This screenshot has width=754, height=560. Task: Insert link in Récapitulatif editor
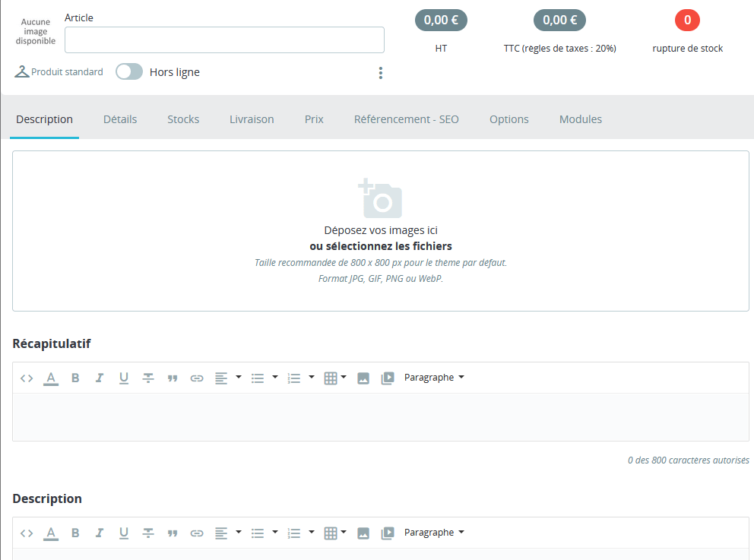tap(197, 378)
